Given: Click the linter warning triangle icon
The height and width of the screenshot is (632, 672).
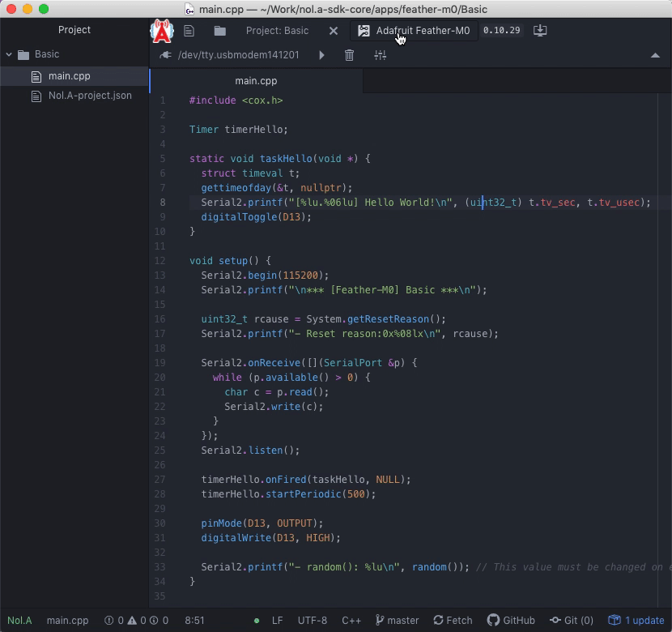Looking at the screenshot, I should click(132, 621).
